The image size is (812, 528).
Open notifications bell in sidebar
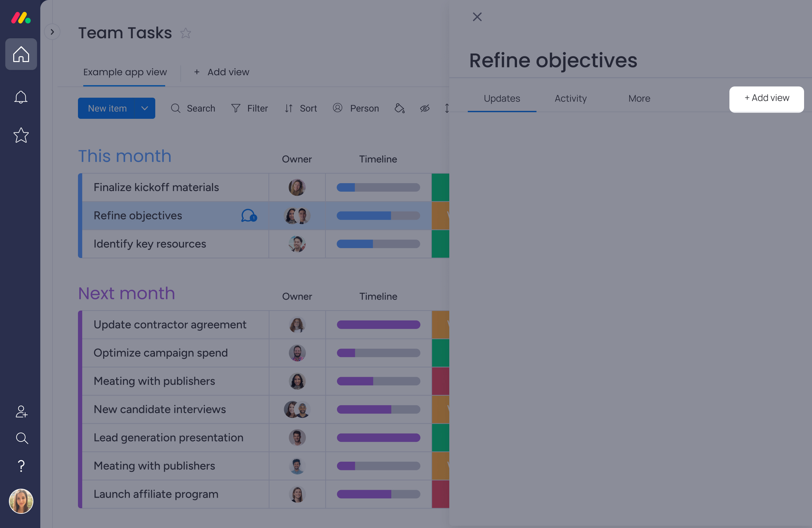[x=21, y=97]
